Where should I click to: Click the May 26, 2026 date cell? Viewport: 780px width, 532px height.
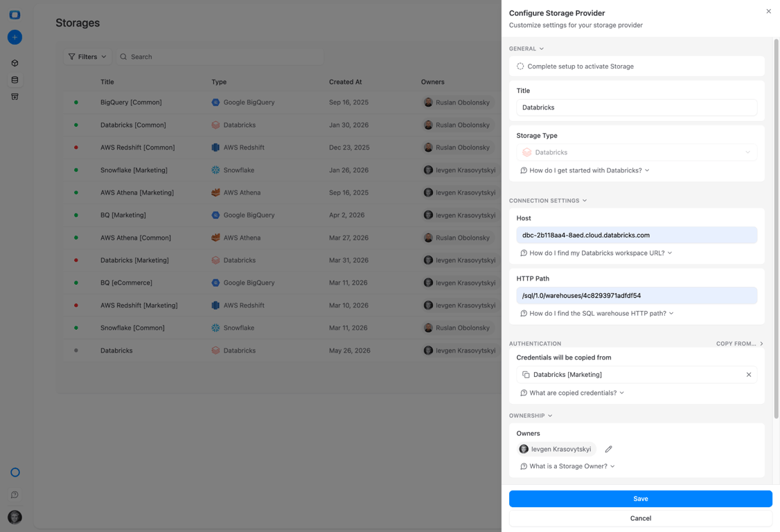350,351
